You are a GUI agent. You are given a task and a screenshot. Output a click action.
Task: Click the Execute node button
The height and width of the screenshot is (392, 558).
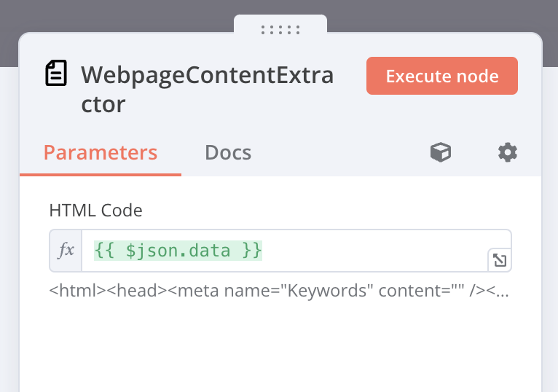[x=442, y=76]
